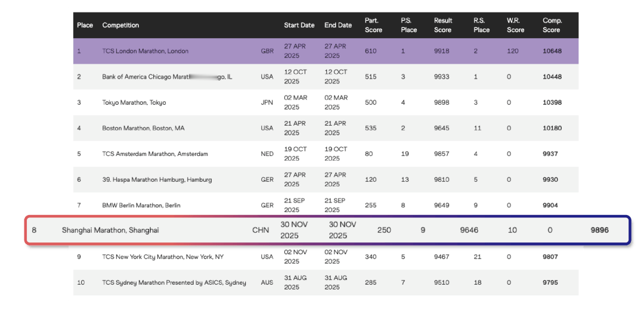Open TCS Amsterdam Marathon, Amsterdam entry

pyautogui.click(x=155, y=154)
